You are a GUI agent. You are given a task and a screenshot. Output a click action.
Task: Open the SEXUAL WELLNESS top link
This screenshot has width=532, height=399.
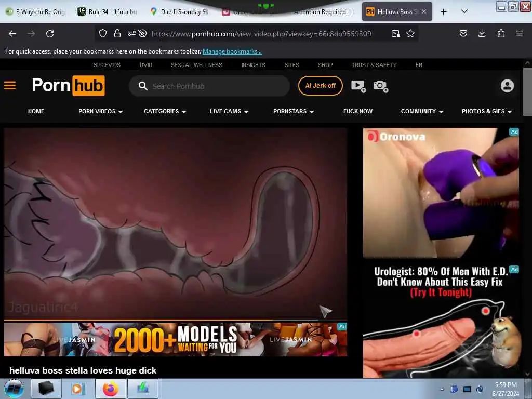tap(196, 65)
